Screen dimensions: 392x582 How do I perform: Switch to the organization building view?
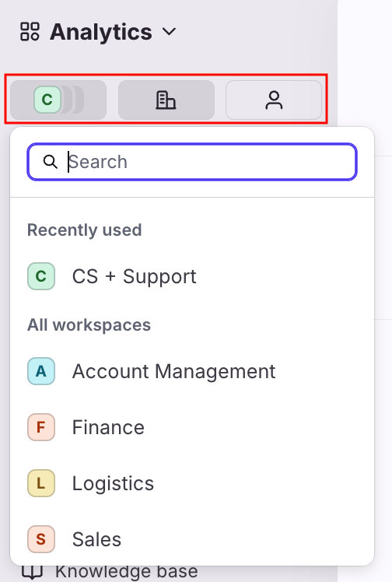(x=166, y=100)
